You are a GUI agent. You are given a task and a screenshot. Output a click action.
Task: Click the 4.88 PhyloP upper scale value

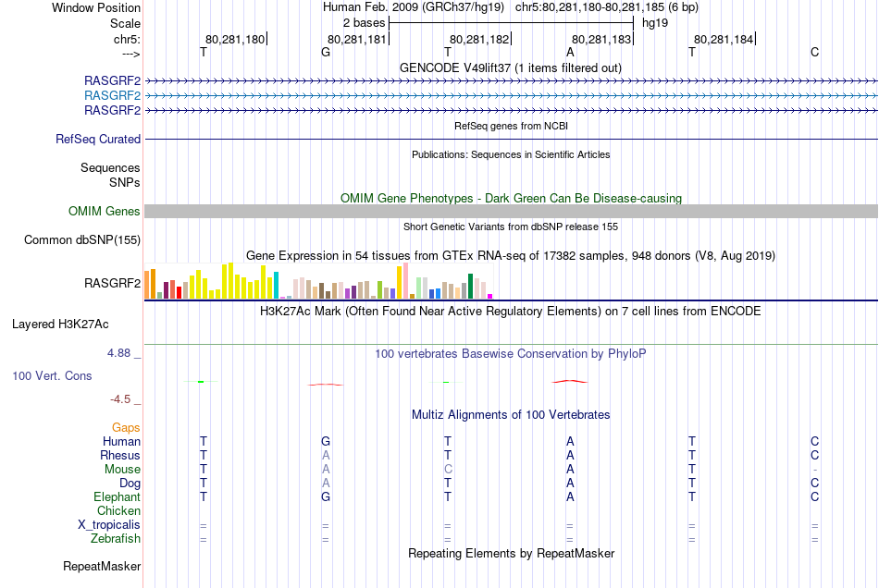pos(118,353)
